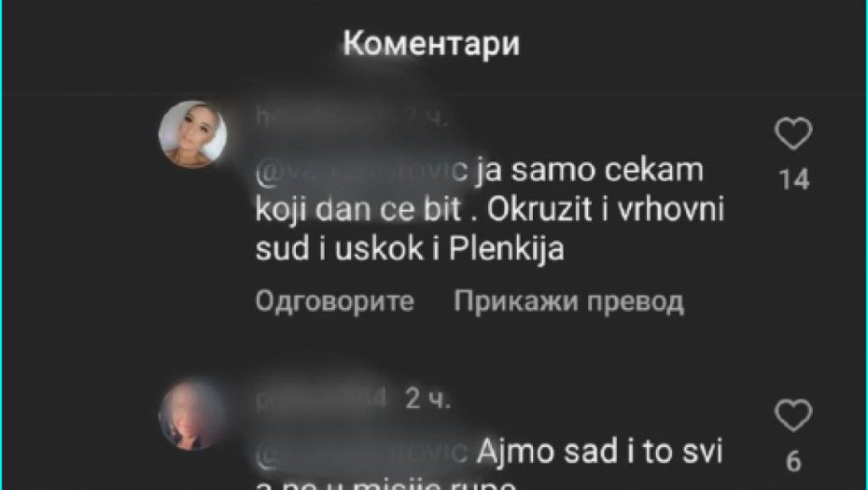This screenshot has width=868, height=490.
Task: Like the "Ajmo sad i to svi" comment
Action: 793,415
